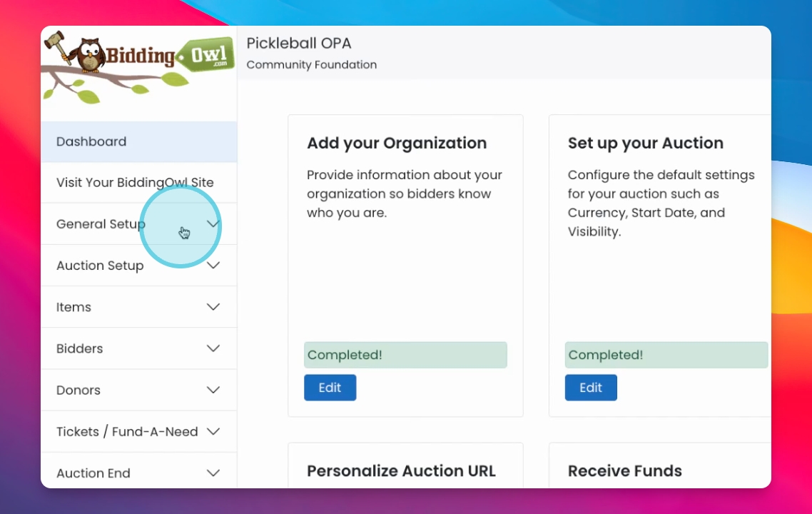Screen dimensions: 812x514
Task: Select the Items menu label
Action: [73, 307]
